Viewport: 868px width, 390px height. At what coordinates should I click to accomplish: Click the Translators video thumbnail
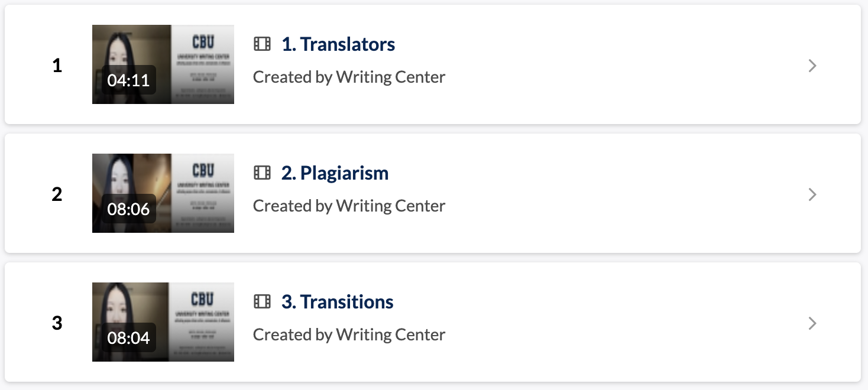point(163,64)
